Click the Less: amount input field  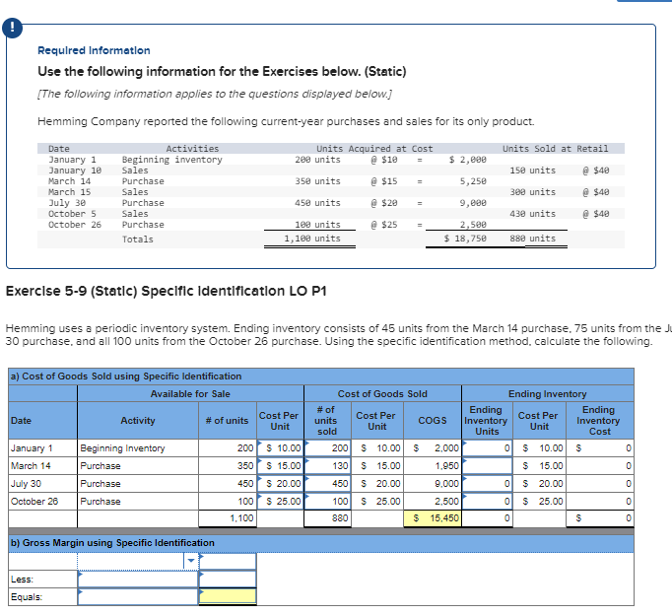[x=228, y=580]
